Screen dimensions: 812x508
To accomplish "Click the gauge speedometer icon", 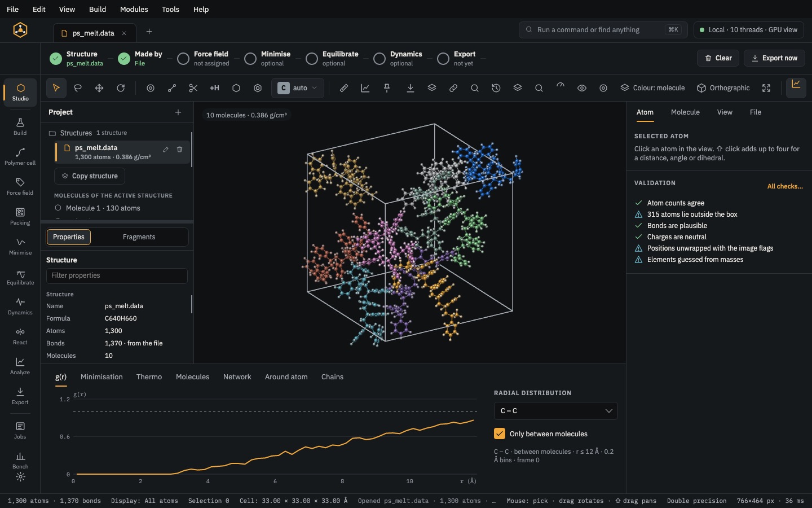I will (x=561, y=86).
